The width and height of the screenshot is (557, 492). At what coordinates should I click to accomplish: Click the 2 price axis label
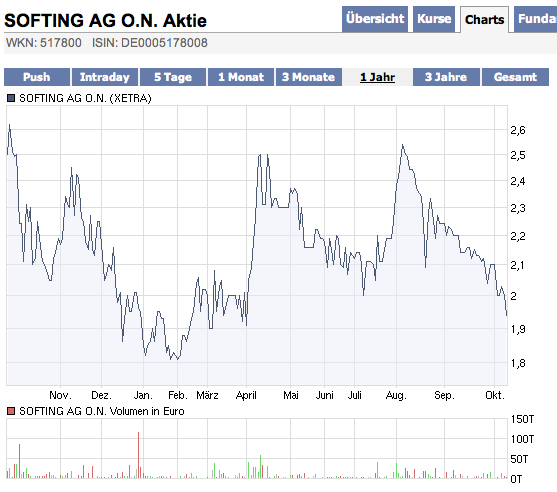[514, 296]
